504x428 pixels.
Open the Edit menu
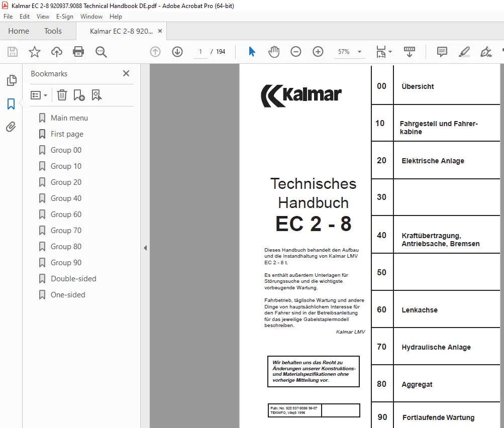(x=25, y=17)
